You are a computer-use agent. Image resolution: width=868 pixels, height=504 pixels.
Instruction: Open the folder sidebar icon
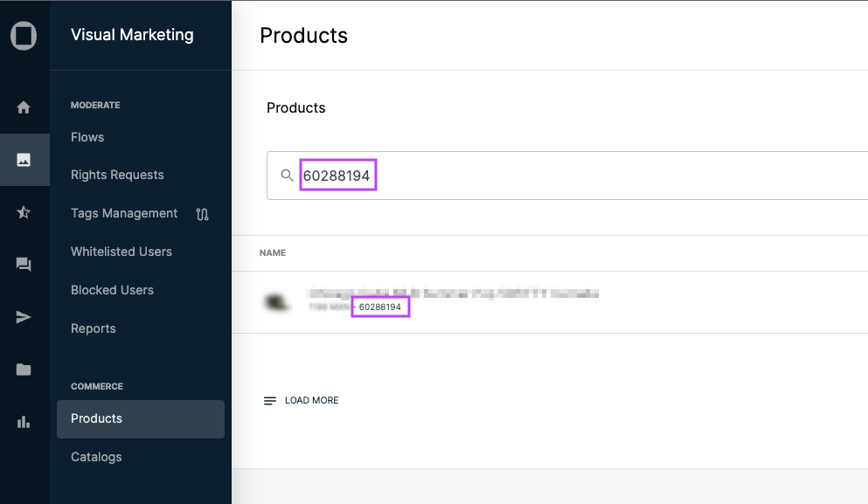(24, 369)
